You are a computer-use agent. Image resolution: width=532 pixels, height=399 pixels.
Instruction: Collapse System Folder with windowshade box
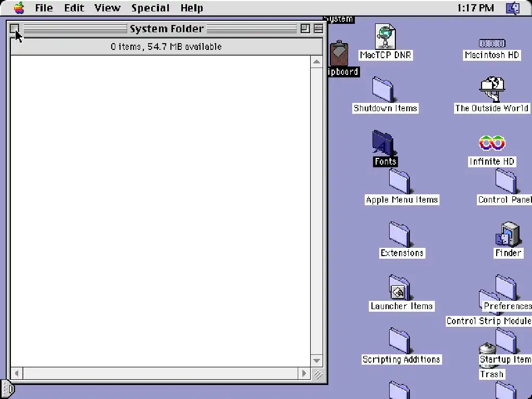click(x=318, y=29)
